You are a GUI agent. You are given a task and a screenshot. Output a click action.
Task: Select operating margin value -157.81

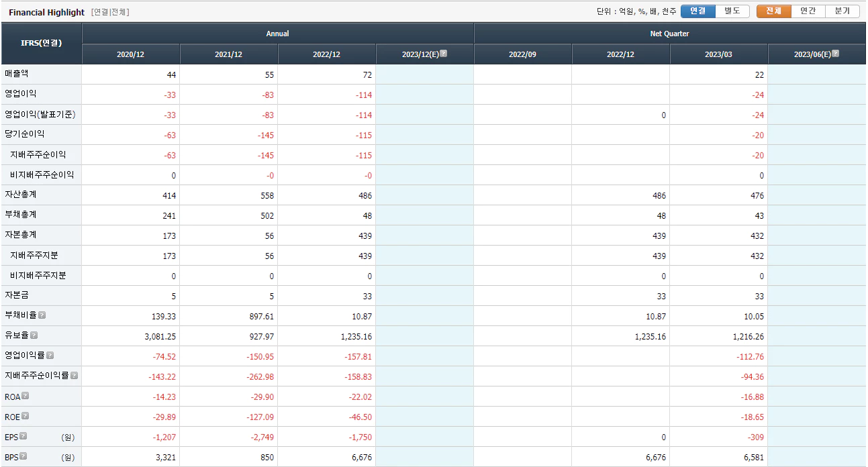pyautogui.click(x=357, y=357)
